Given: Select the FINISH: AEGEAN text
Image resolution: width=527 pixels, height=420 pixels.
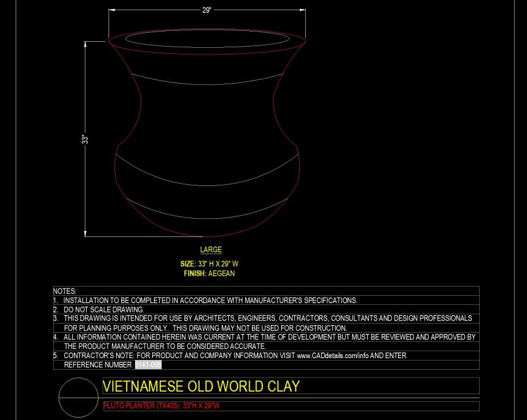Looking at the screenshot, I should tap(210, 273).
